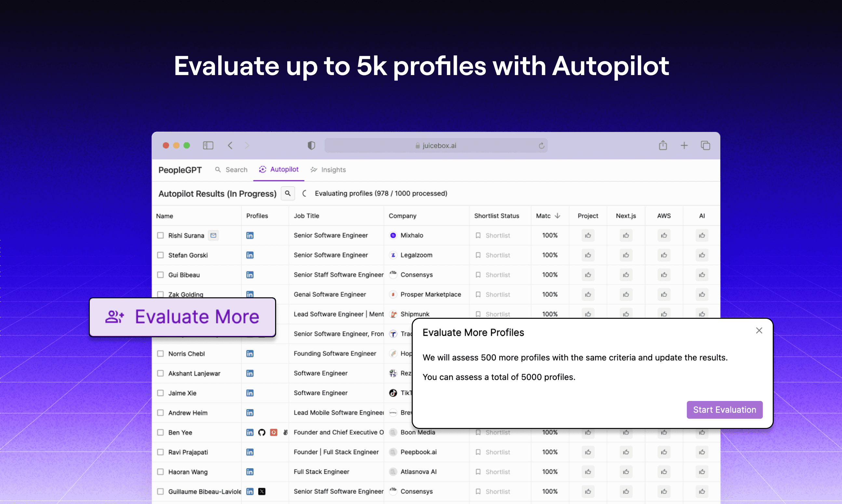Check the box next to Andrew Heim
This screenshot has height=504, width=842.
[160, 413]
